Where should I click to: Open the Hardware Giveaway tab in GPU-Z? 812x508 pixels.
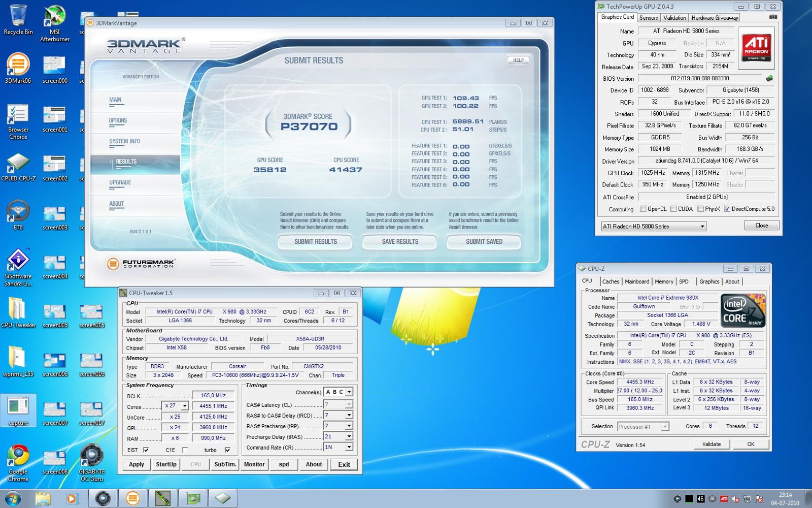point(715,18)
